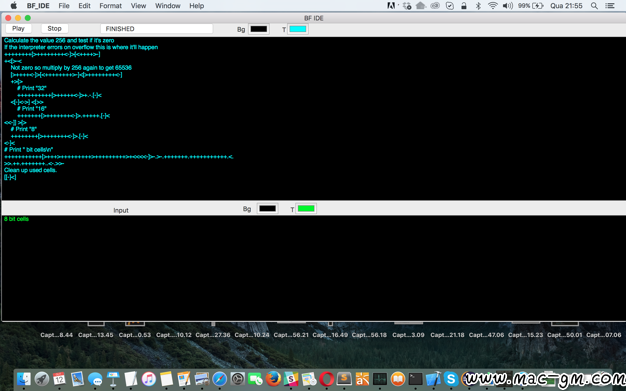Open the yellow Notes icon in the Dock
Image resolution: width=626 pixels, height=391 pixels.
point(166,379)
